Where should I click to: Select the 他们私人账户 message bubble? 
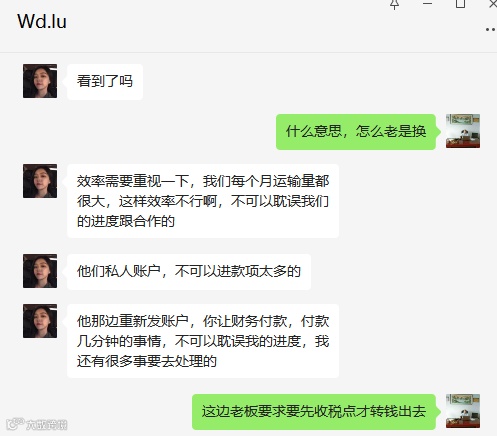[x=189, y=272]
